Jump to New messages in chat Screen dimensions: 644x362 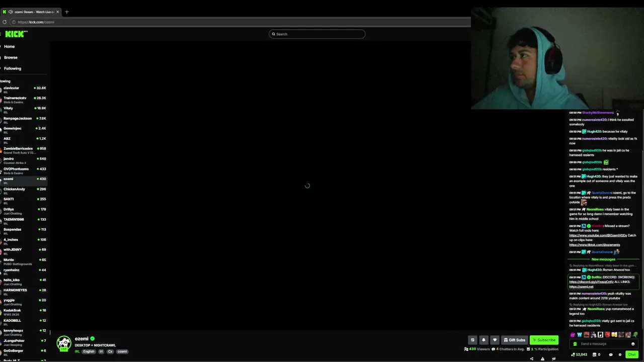click(x=603, y=259)
